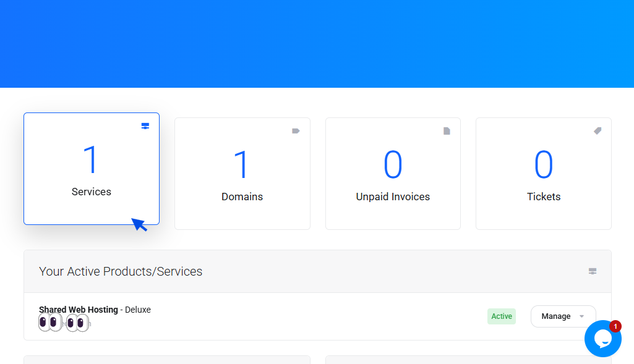Viewport: 634px width, 364px height.
Task: Click server icon in Active Products/Services header
Action: pos(593,271)
